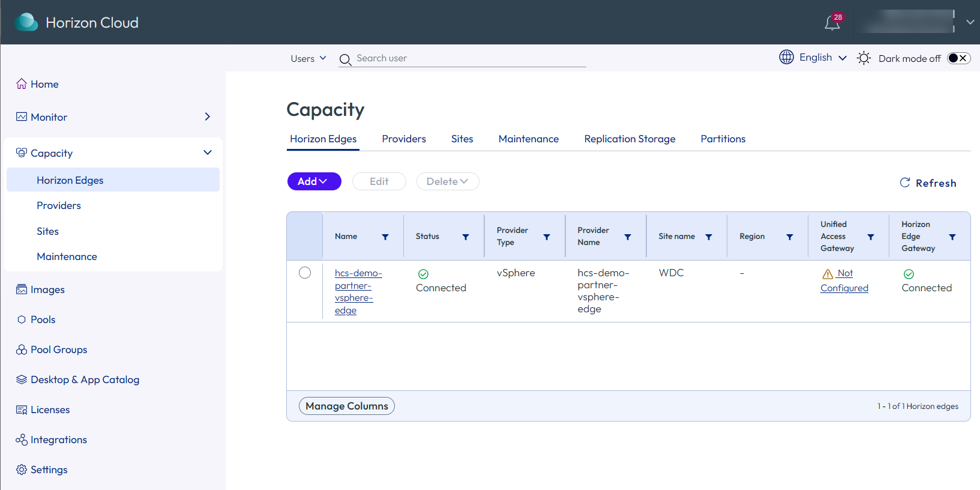Click the globe language icon
The height and width of the screenshot is (490, 980).
[786, 57]
